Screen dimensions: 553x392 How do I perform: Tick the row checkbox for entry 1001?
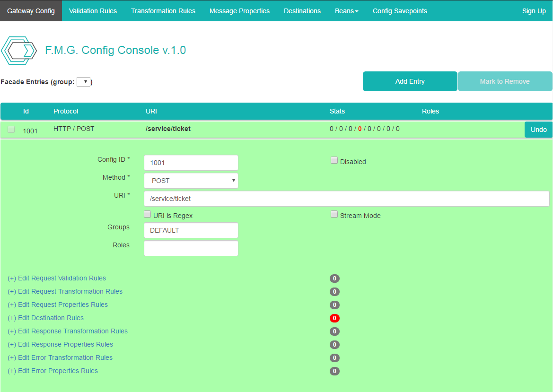(11, 130)
